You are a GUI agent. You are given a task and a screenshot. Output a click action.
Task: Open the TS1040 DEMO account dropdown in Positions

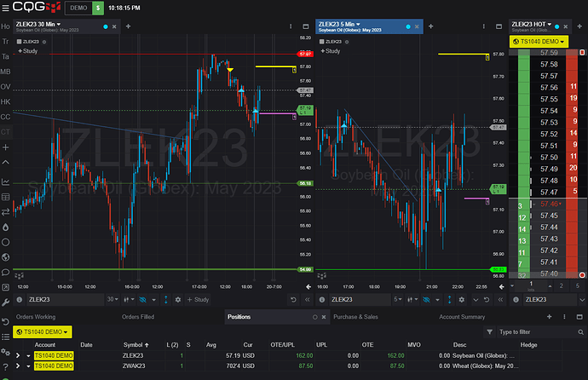point(40,331)
